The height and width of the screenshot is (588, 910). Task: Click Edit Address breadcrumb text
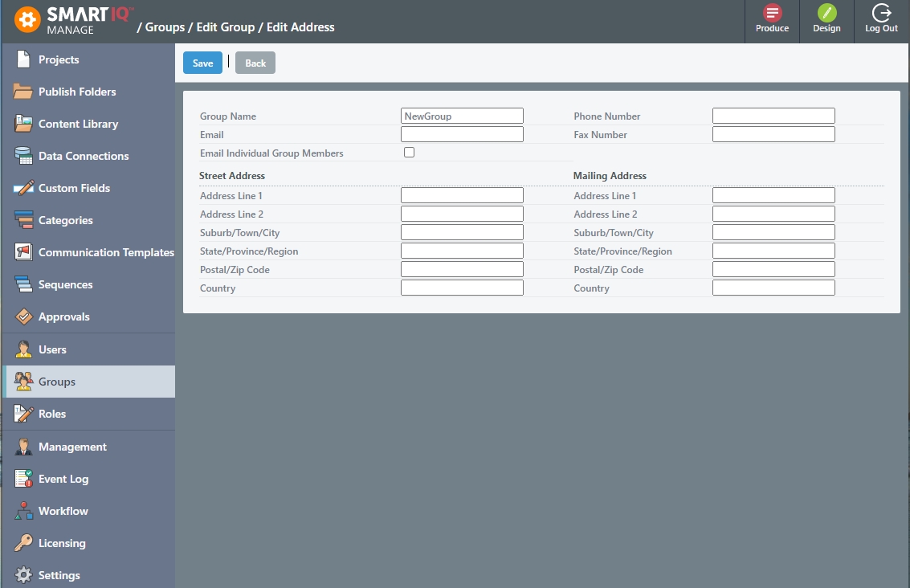[x=300, y=27]
